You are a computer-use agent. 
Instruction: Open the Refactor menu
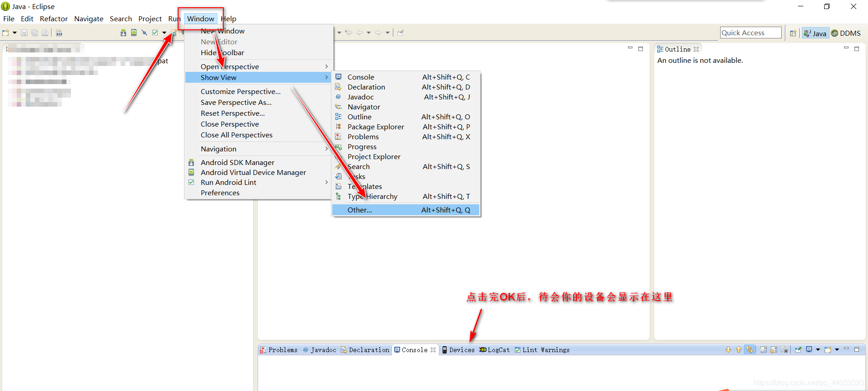54,19
